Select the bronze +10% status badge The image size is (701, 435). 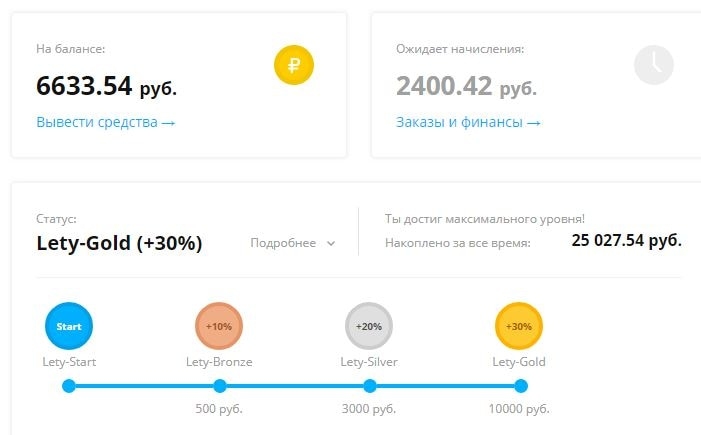219,326
